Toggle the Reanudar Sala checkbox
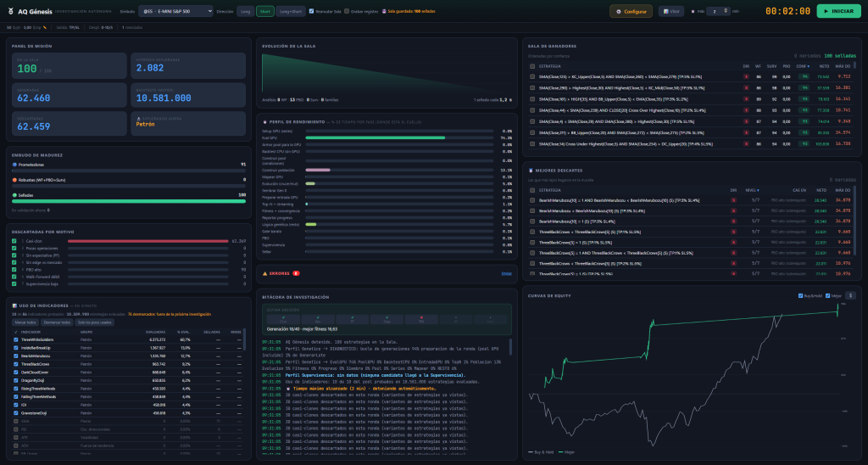The height and width of the screenshot is (465, 868). (311, 11)
